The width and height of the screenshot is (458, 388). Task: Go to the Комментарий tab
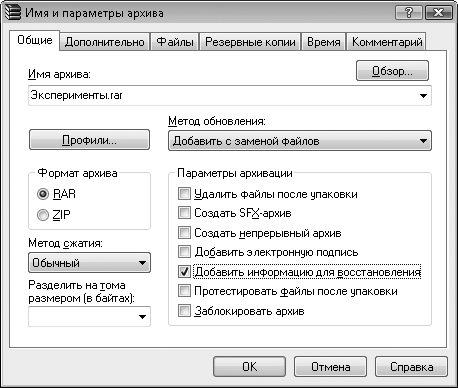click(x=387, y=42)
